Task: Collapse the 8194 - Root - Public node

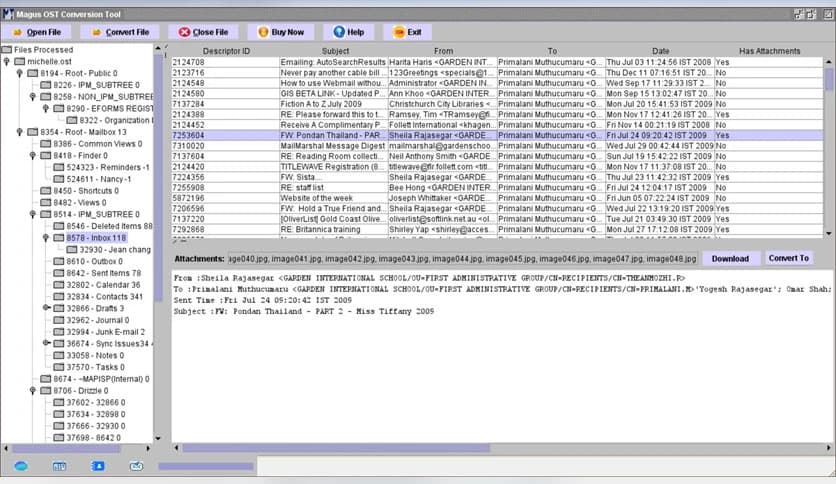Action: click(20, 74)
